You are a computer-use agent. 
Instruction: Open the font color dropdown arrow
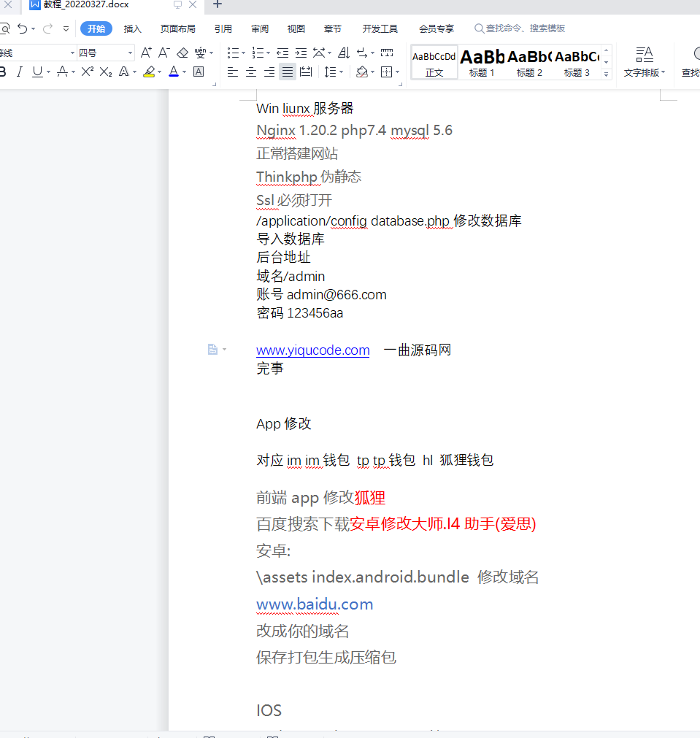pos(185,72)
